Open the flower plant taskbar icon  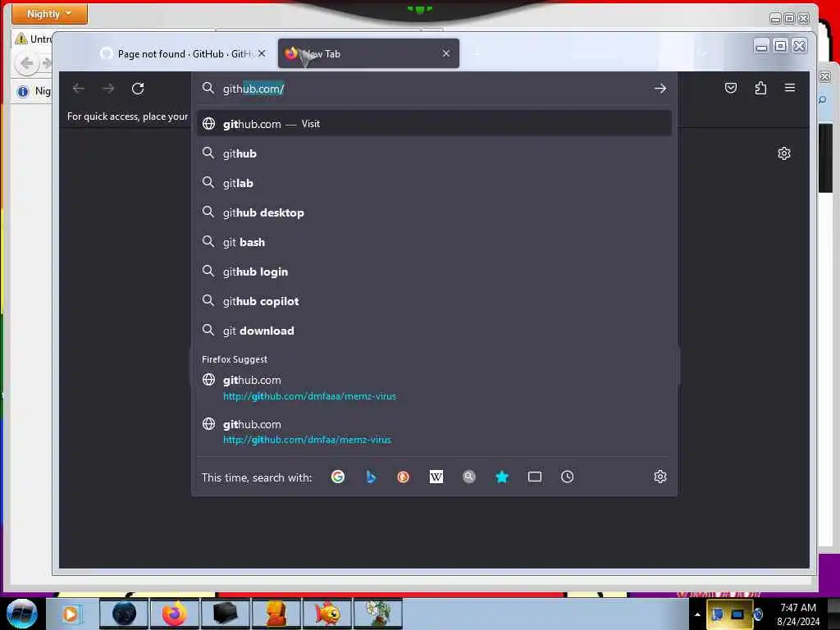tap(377, 614)
